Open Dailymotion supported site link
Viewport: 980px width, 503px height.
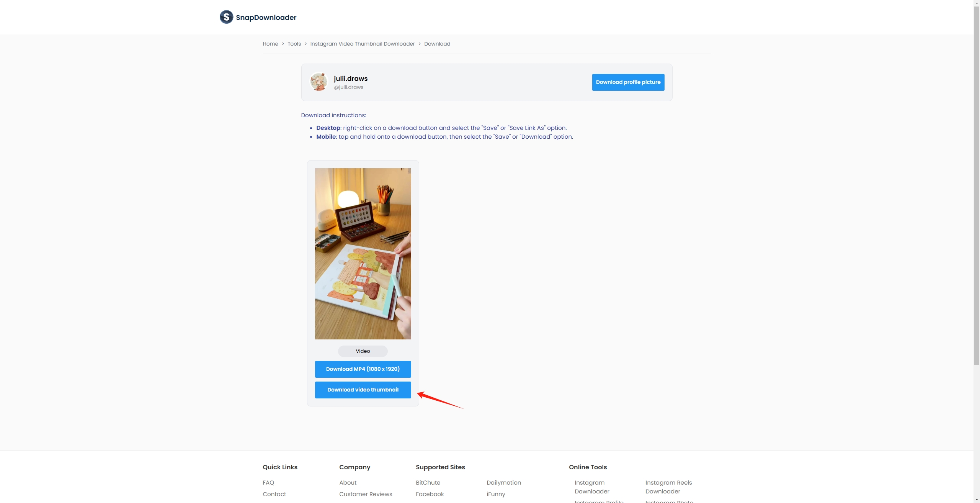pyautogui.click(x=504, y=483)
